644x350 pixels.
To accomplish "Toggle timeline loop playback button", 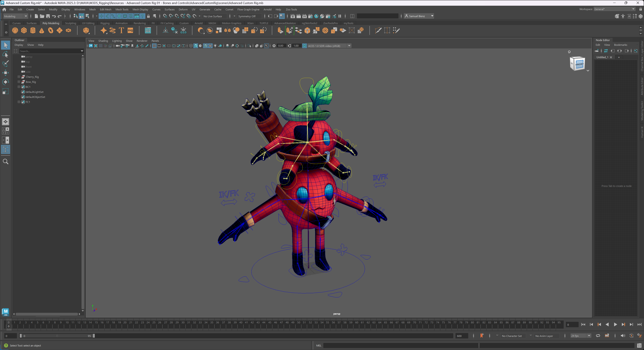I will click(x=598, y=336).
